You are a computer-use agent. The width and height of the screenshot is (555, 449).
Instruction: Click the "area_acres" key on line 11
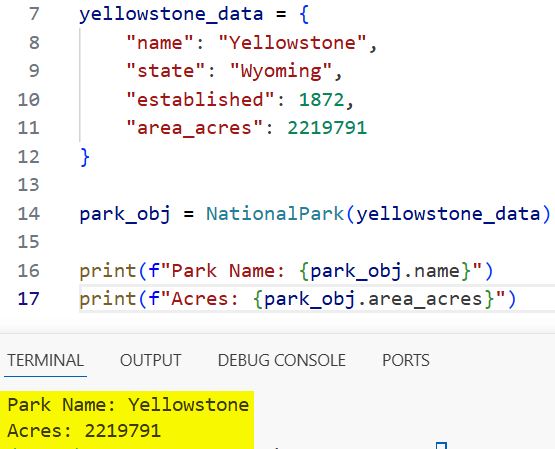[x=194, y=128]
